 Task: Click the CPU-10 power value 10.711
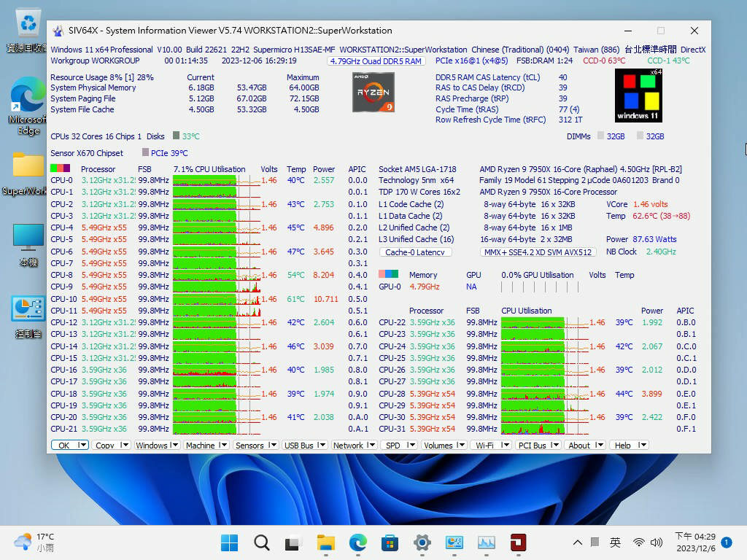[326, 299]
